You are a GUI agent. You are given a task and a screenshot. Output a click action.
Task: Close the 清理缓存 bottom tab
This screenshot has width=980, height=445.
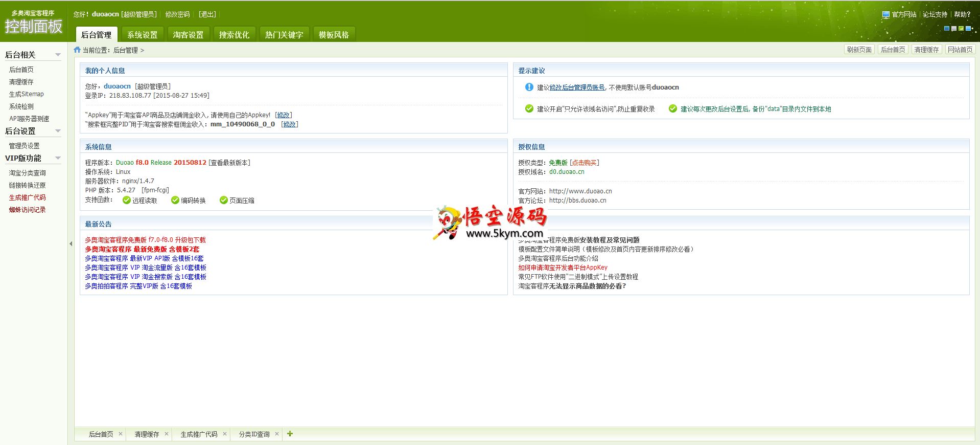tap(167, 434)
